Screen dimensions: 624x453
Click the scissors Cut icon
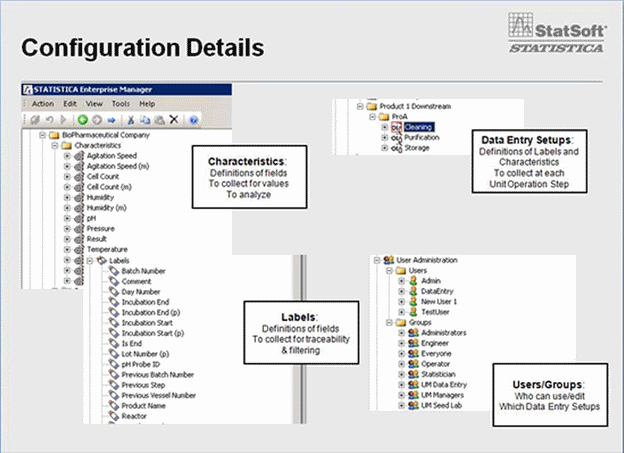(x=130, y=119)
